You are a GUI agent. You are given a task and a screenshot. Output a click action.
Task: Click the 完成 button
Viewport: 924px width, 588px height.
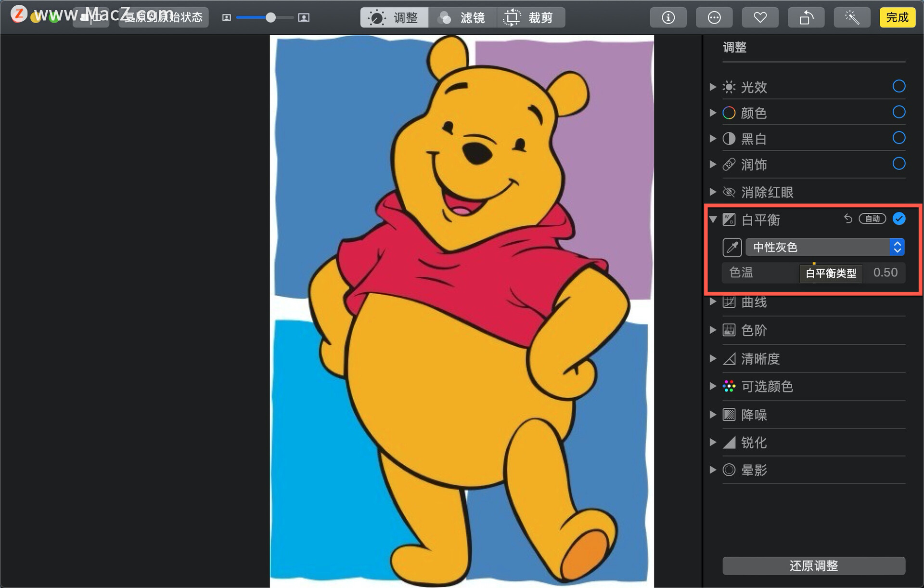tap(897, 18)
